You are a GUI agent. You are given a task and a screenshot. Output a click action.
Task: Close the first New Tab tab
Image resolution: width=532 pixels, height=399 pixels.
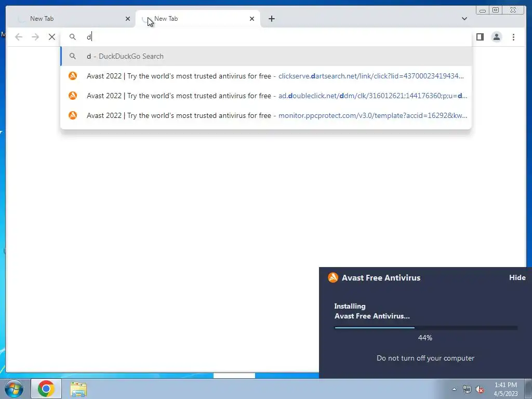pos(128,19)
